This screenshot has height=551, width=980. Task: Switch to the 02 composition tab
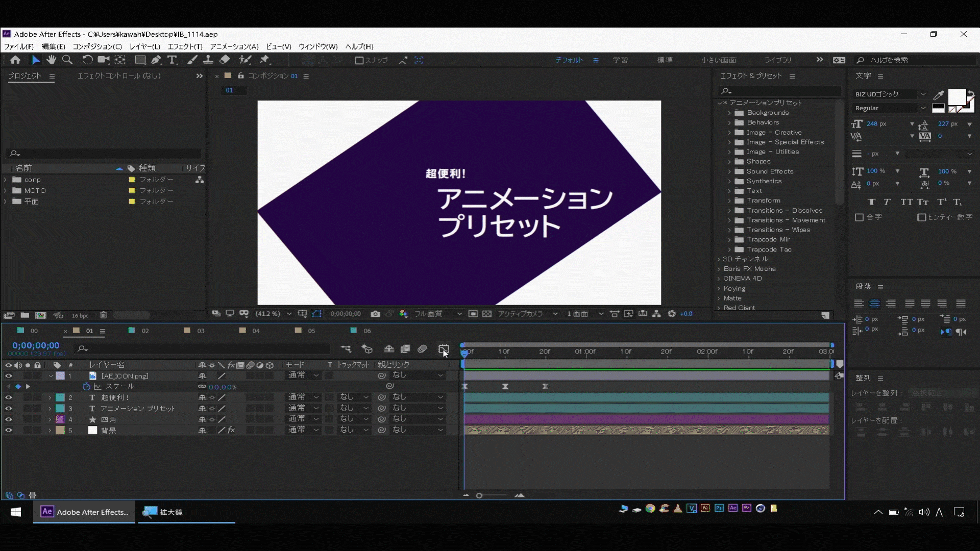pos(145,330)
